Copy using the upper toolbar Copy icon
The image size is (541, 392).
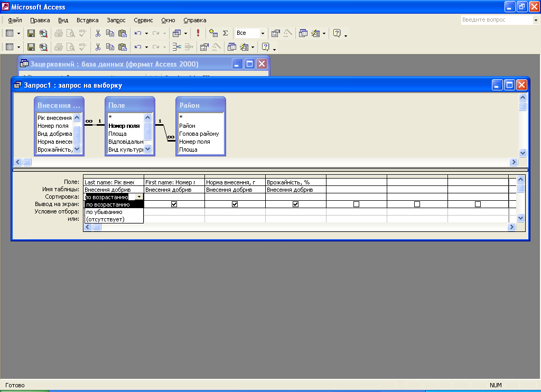pyautogui.click(x=110, y=33)
